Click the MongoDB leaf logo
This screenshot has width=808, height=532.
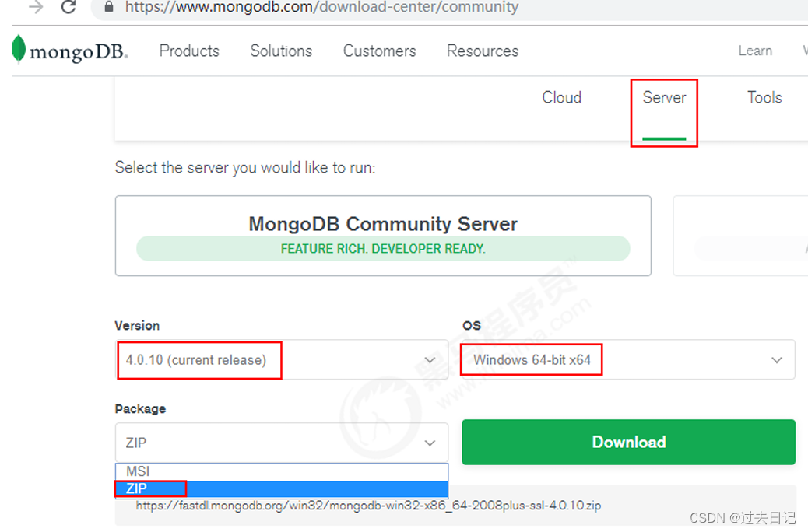tap(17, 50)
